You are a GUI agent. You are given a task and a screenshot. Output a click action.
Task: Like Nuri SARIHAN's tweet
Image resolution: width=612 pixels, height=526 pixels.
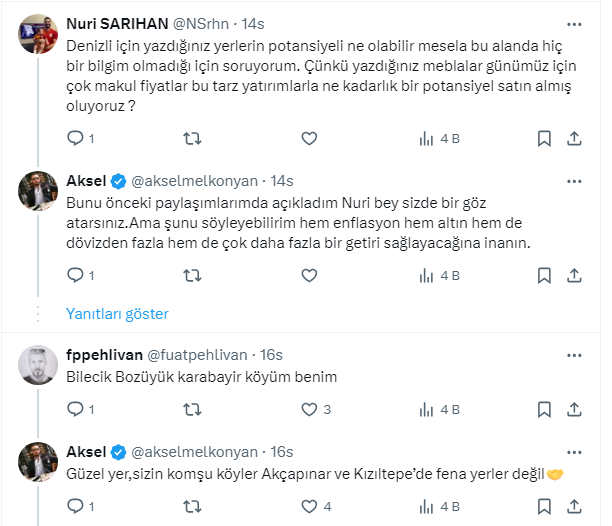(308, 138)
